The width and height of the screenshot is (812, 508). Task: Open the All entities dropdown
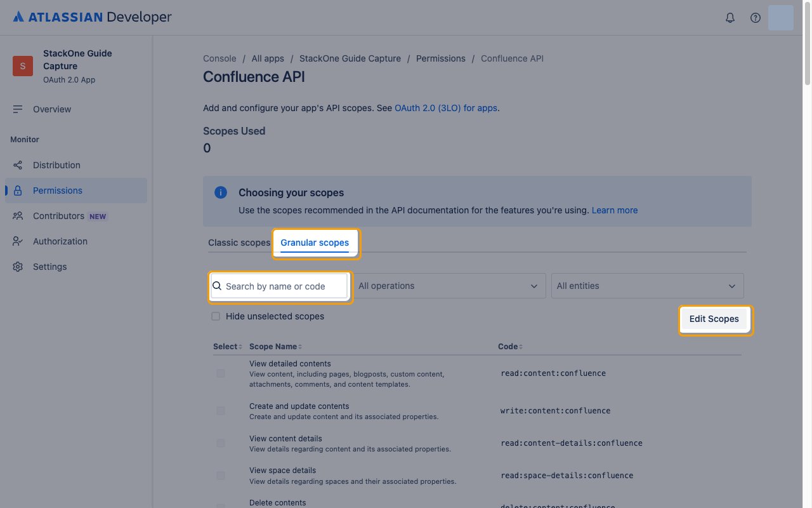(x=648, y=286)
